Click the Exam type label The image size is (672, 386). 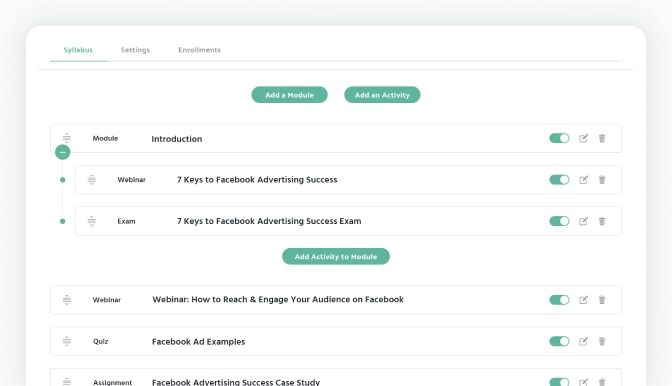[126, 221]
